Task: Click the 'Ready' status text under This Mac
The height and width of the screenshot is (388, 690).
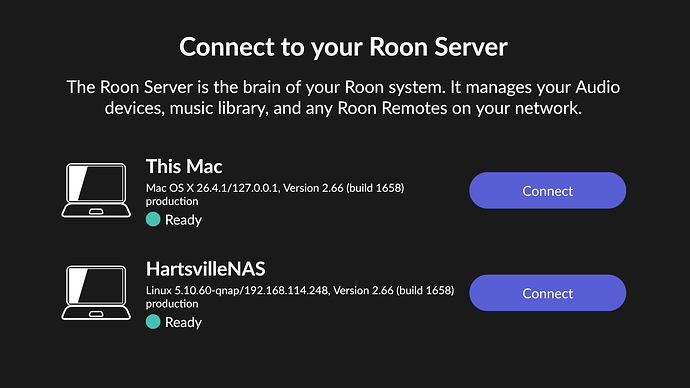Action: [x=183, y=220]
